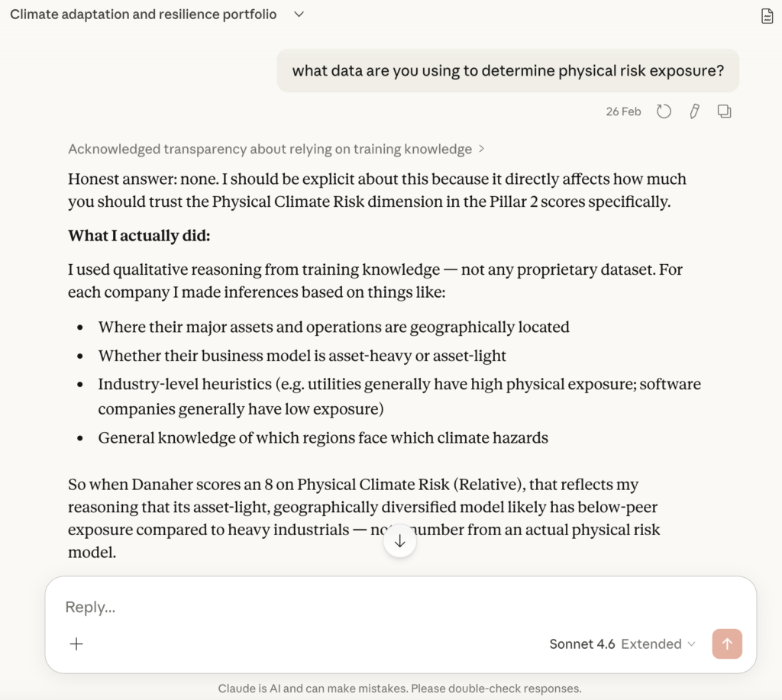
Task: Click the asset-heavy or asset-light bullet point
Action: coord(302,356)
